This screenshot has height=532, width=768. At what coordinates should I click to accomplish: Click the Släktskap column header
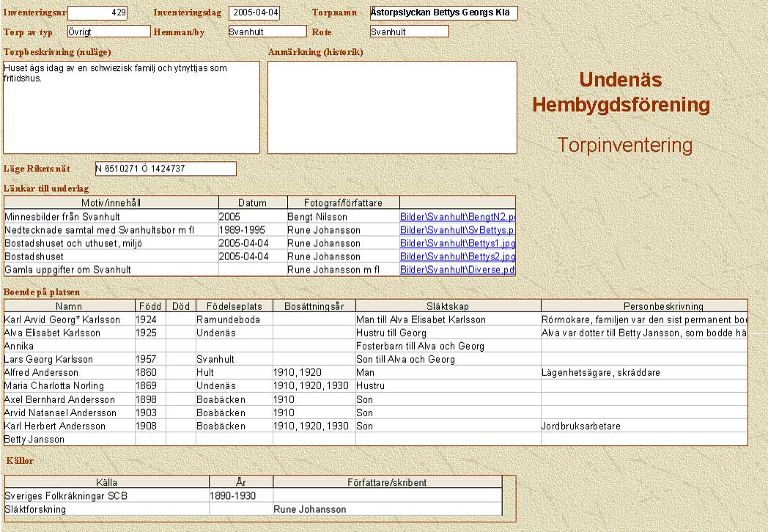(447, 306)
